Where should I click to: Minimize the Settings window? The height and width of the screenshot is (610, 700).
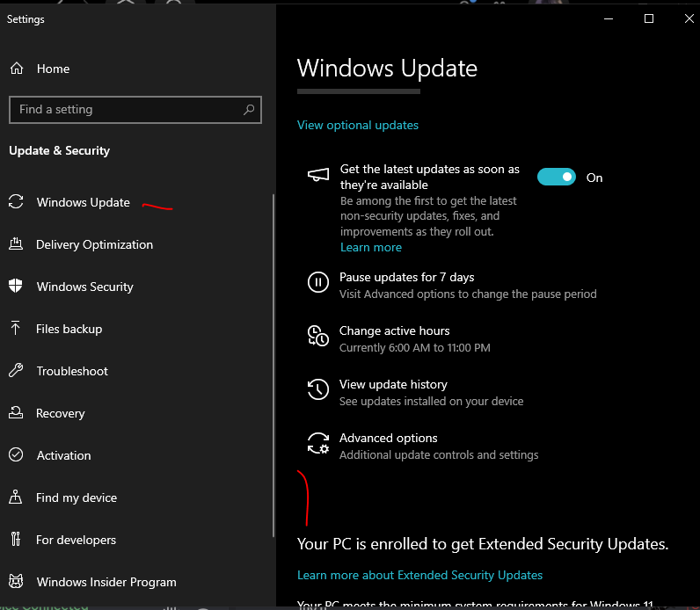608,18
